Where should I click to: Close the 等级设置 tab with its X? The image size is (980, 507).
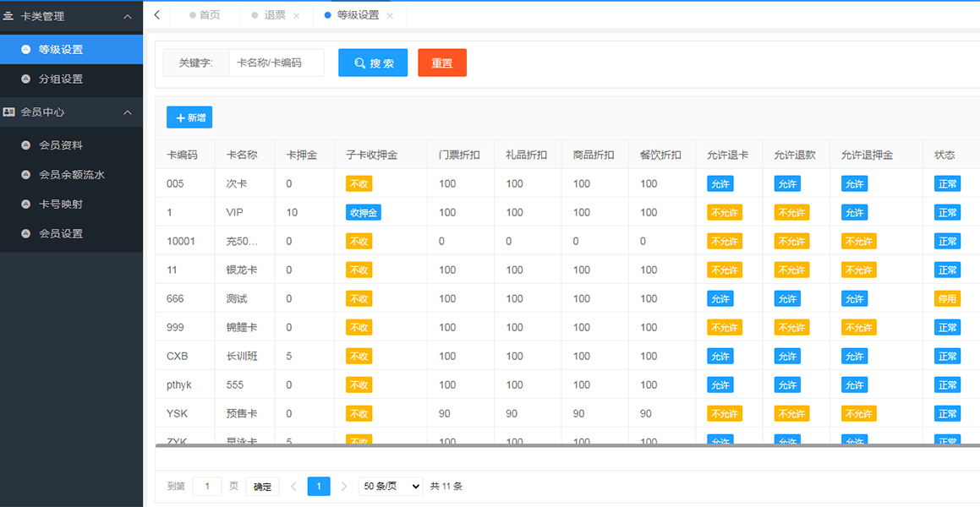(390, 16)
